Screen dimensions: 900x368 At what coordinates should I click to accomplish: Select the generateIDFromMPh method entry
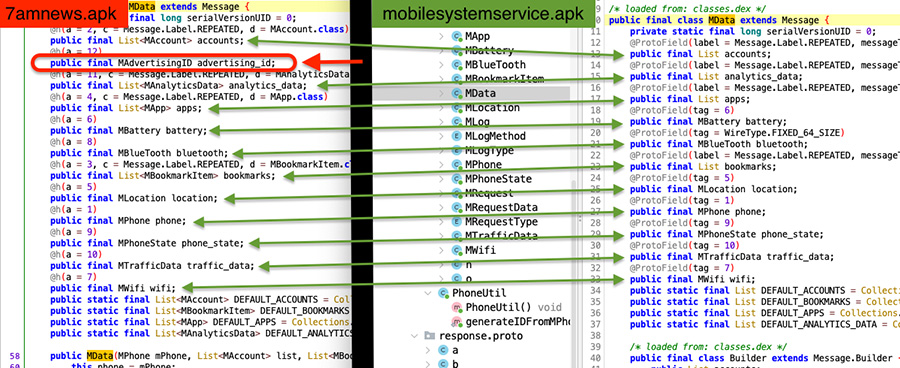[x=517, y=321]
